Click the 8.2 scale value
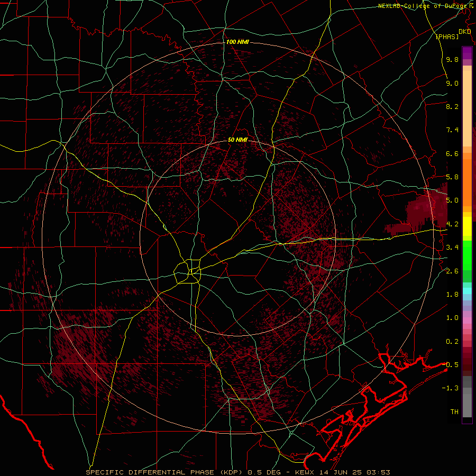This screenshot has height=476, width=476. 452,106
